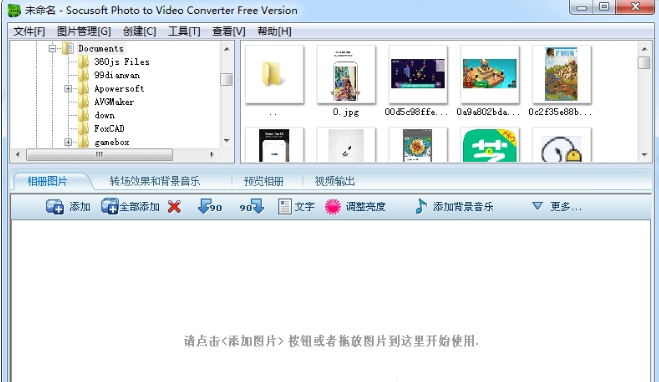659x382 pixels.
Task: Switch to the 视频输出 tab
Action: coord(335,181)
